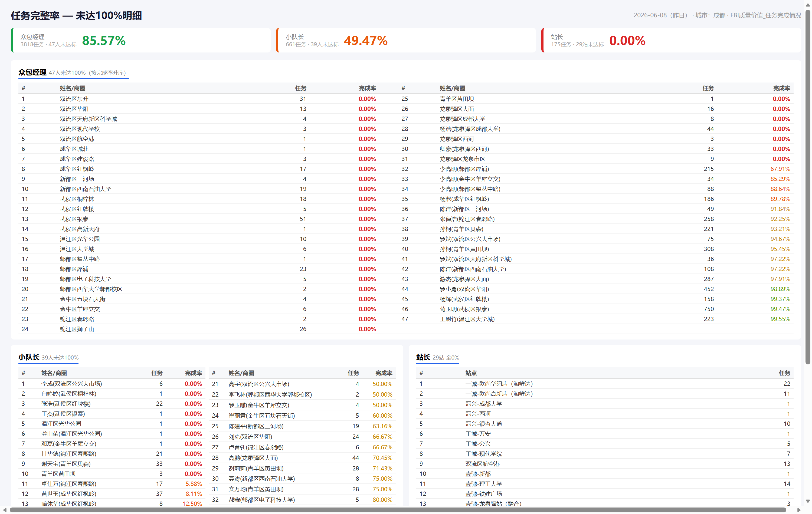The height and width of the screenshot is (514, 812).
Task: Click the 63.16% completion rate value
Action: click(382, 426)
